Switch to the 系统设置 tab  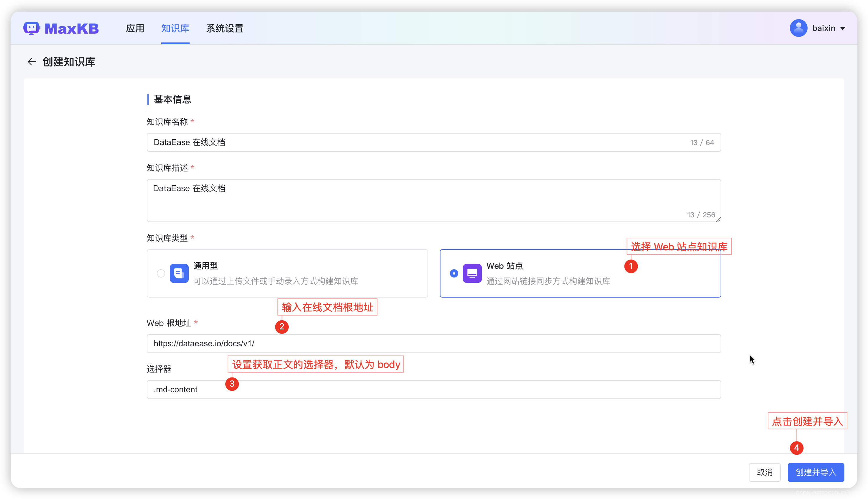tap(225, 28)
